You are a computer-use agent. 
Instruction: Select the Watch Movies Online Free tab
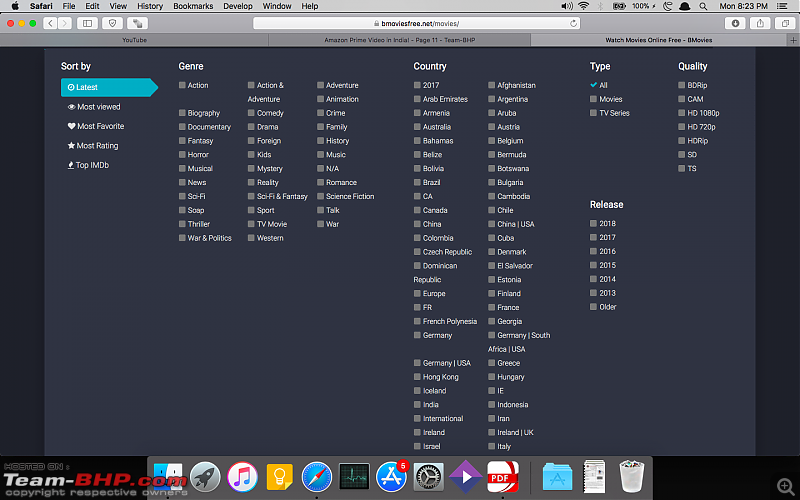pyautogui.click(x=659, y=40)
